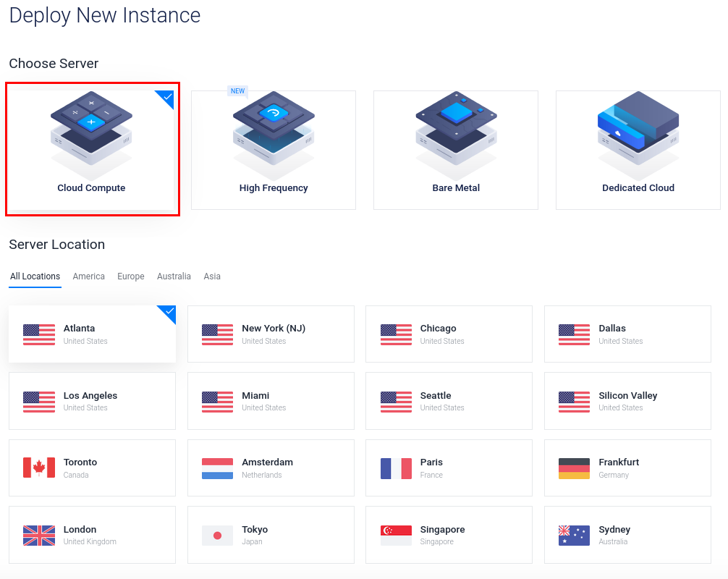Click the checkmark badge on Atlanta

coord(167,314)
